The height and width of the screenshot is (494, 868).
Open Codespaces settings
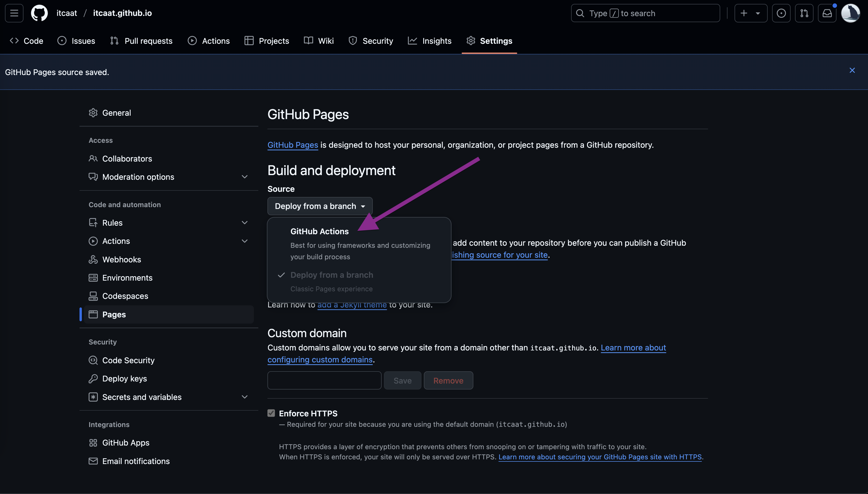pyautogui.click(x=169, y=296)
